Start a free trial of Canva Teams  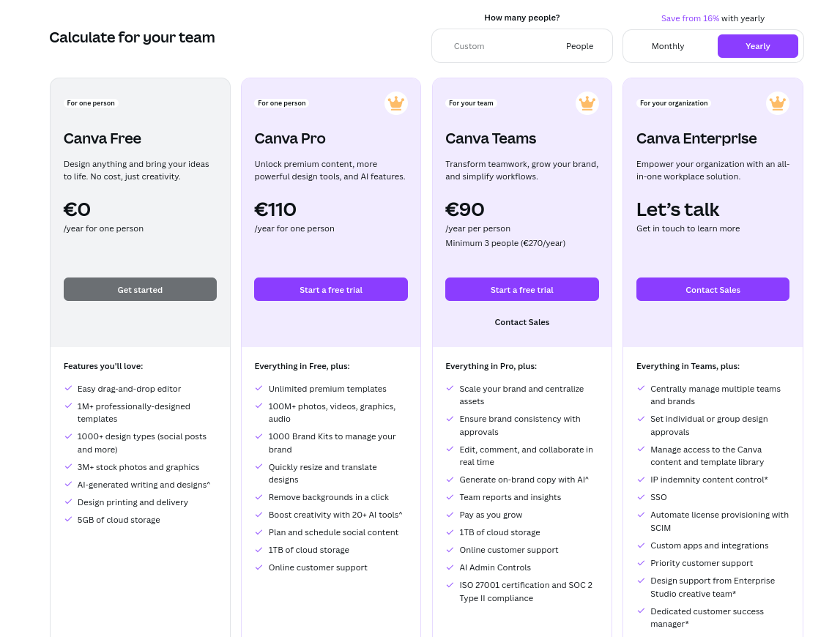pyautogui.click(x=521, y=289)
